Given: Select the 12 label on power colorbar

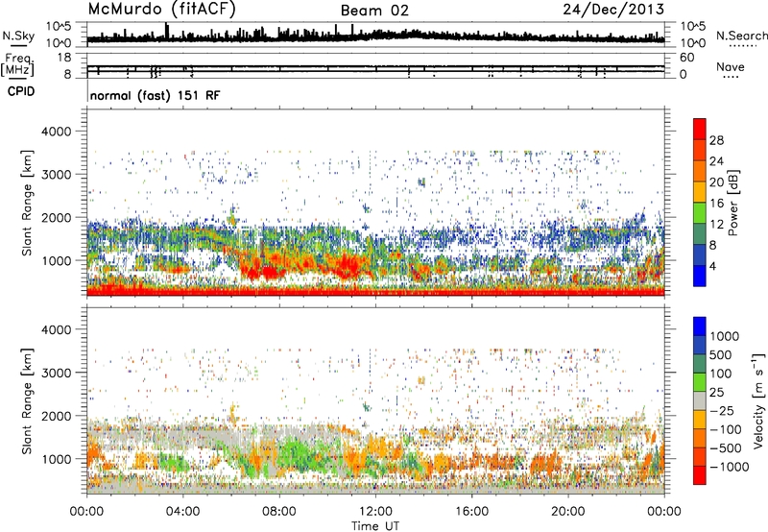Looking at the screenshot, I should pos(716,225).
